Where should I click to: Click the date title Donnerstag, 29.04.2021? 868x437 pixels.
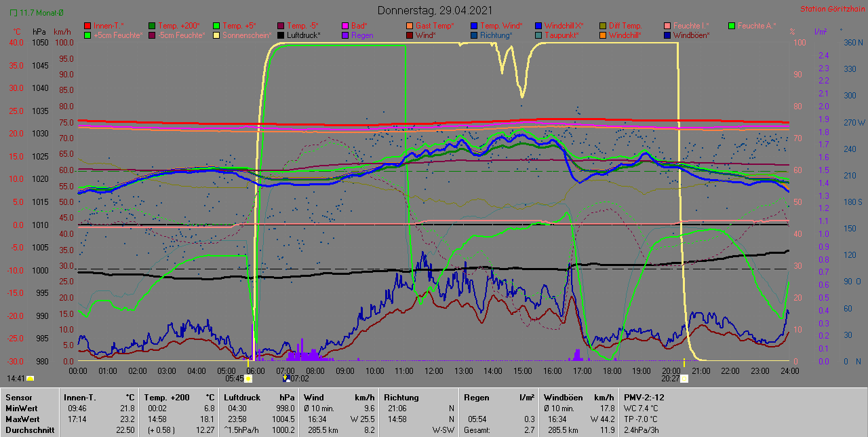click(x=435, y=11)
